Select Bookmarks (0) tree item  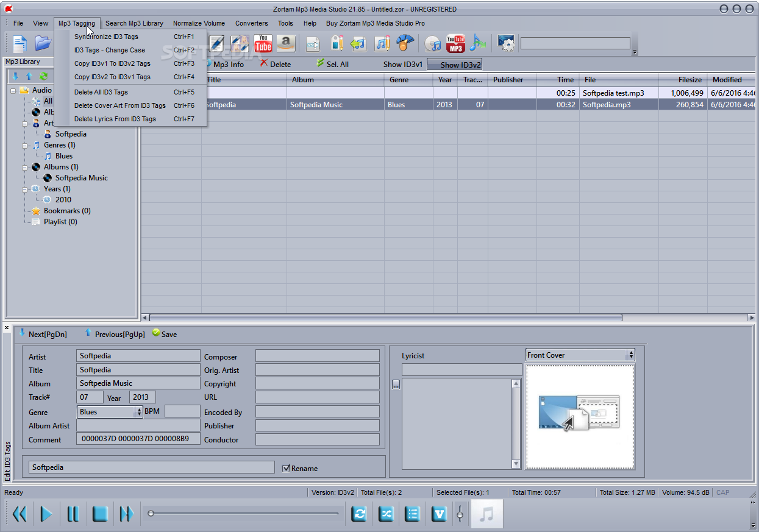click(67, 211)
